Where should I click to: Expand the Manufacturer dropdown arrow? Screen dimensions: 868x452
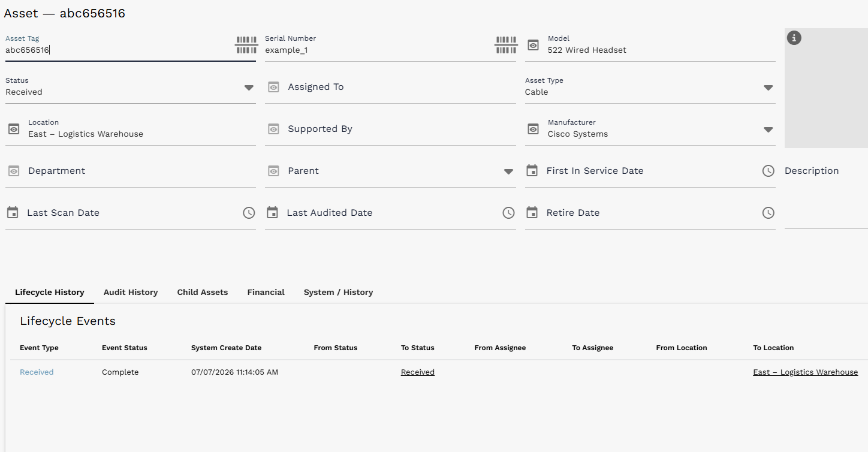tap(768, 129)
